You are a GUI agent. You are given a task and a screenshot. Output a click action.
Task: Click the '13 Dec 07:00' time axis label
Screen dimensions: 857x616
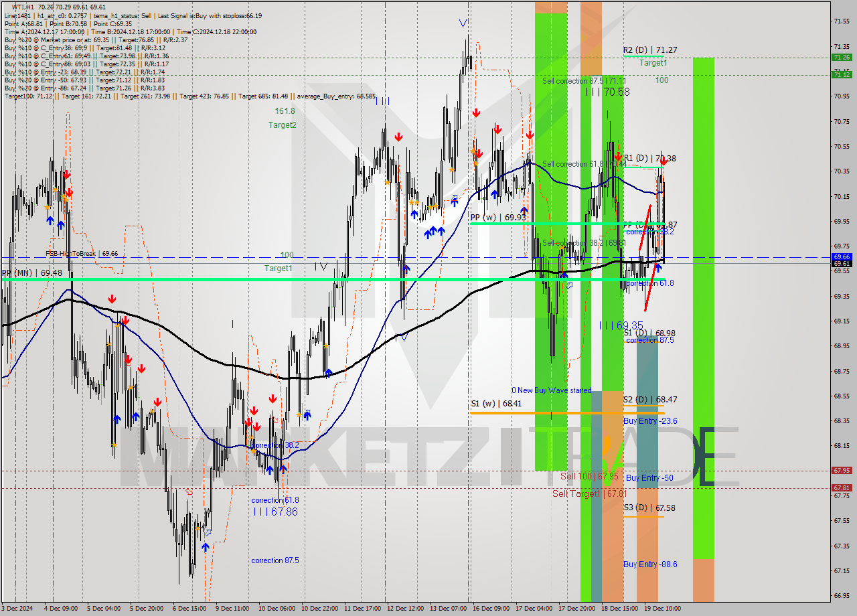[x=448, y=609]
